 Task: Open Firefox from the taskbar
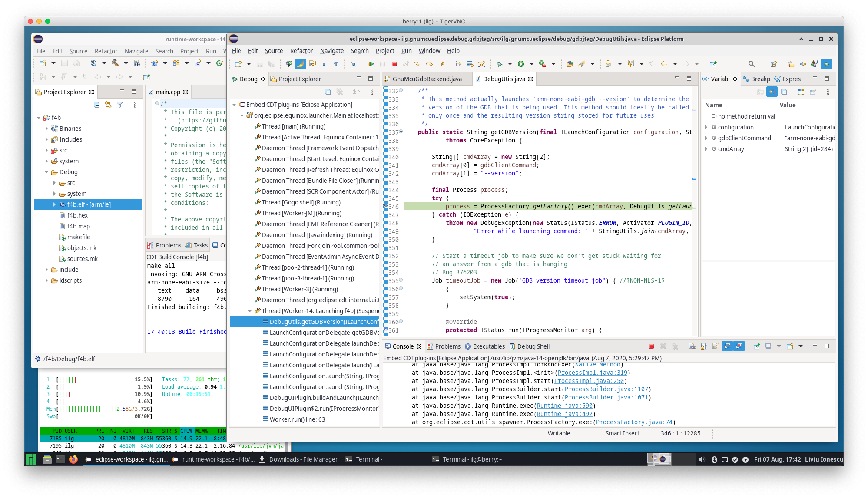coord(73,459)
